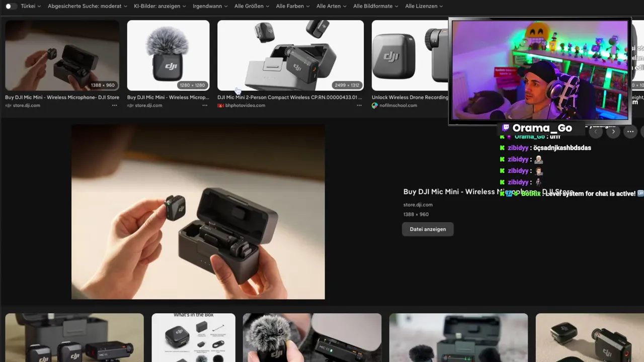Click the Orama_Go streamer name overlay
The image size is (644, 362).
(542, 128)
